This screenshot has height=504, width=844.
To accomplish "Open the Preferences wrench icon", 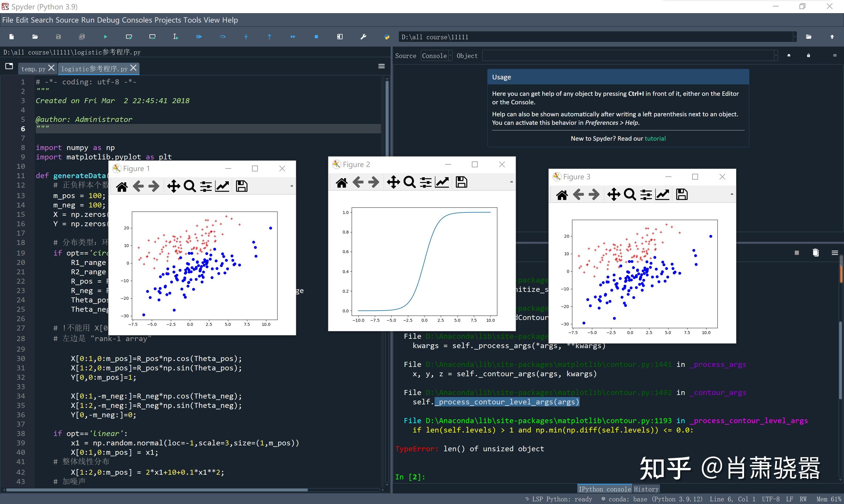I will pyautogui.click(x=363, y=37).
